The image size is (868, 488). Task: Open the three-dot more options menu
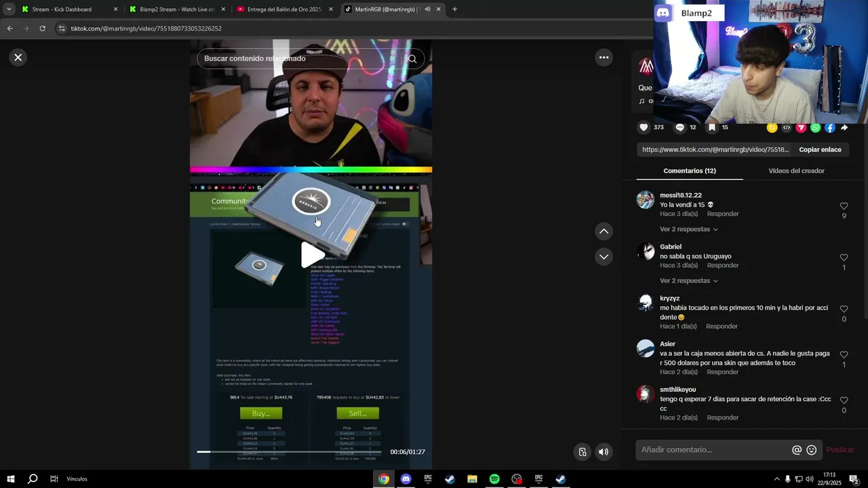(x=604, y=58)
